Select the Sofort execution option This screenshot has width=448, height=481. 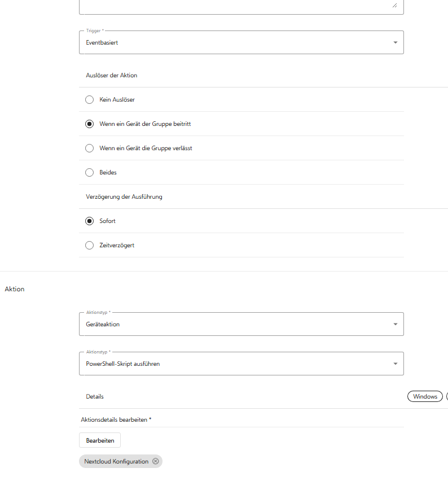click(x=89, y=221)
